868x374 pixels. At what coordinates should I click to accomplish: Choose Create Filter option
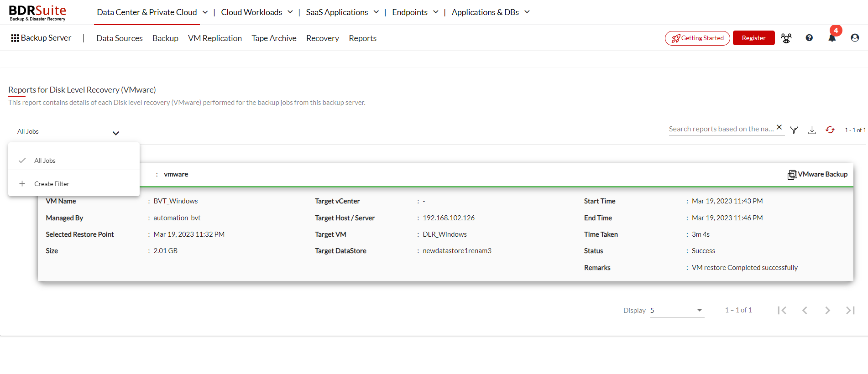click(x=74, y=184)
